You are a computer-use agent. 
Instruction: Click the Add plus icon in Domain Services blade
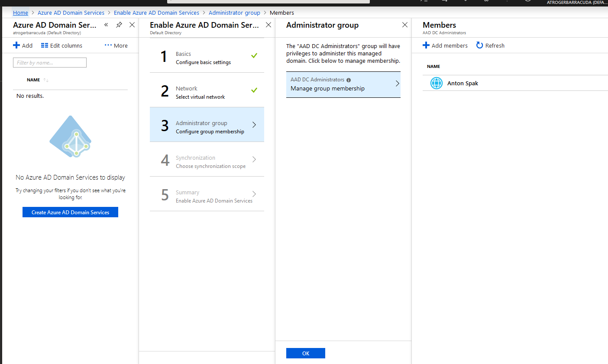coord(16,45)
